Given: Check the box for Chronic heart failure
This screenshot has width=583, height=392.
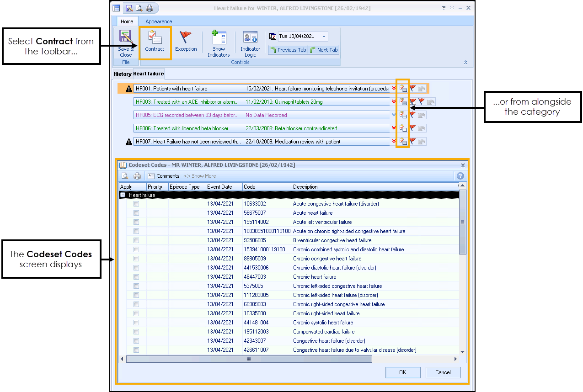Looking at the screenshot, I should coord(136,277).
